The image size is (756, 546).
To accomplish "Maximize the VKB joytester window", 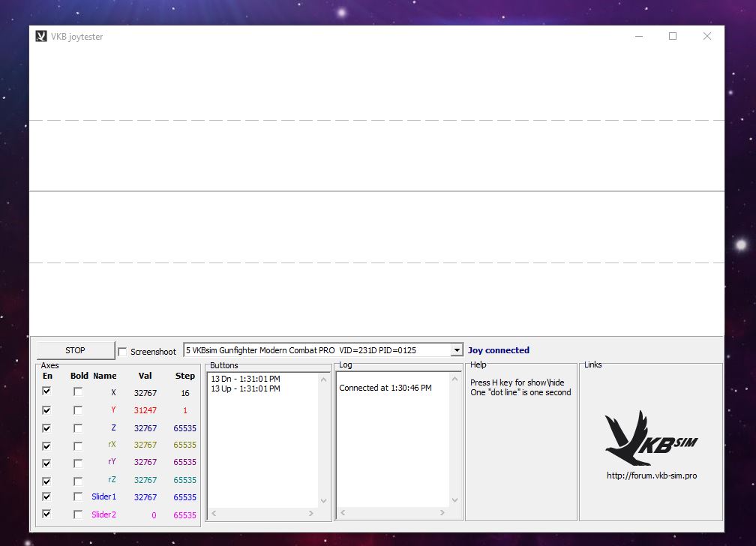I will tap(673, 36).
